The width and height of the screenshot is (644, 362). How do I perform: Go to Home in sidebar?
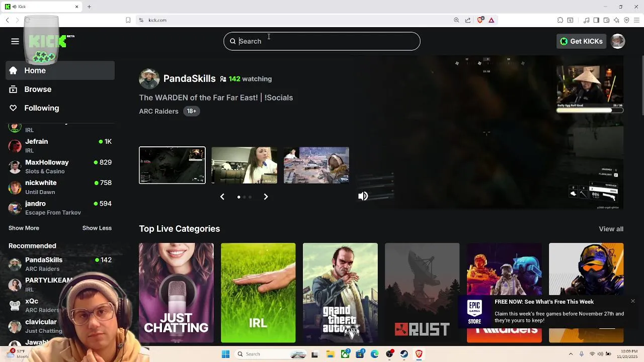[x=60, y=70]
